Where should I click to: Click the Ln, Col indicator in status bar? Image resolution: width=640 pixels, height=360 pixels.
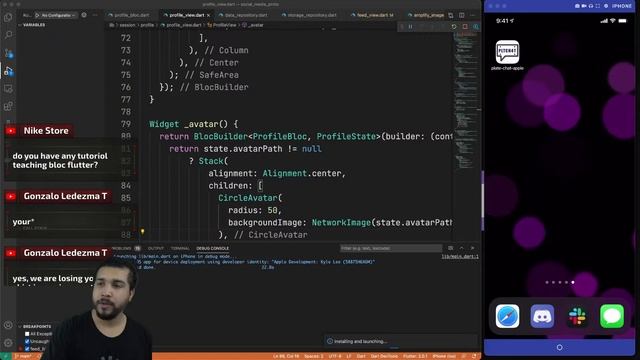click(286, 356)
